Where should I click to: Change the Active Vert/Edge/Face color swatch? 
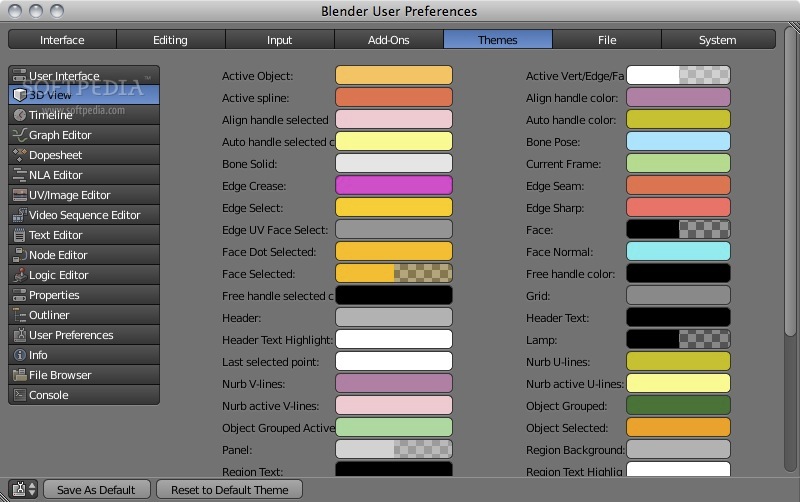(678, 76)
